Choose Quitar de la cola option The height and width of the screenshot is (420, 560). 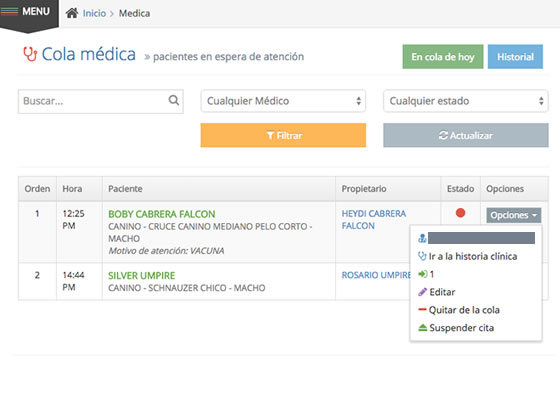(464, 310)
